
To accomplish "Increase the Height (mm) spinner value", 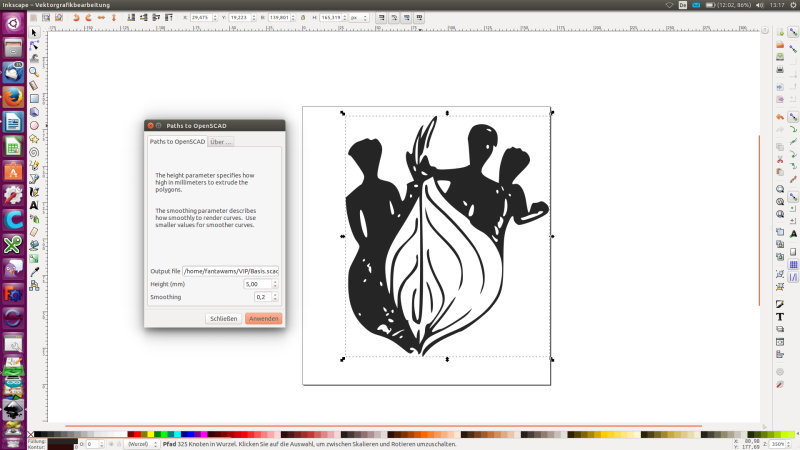I will point(275,281).
